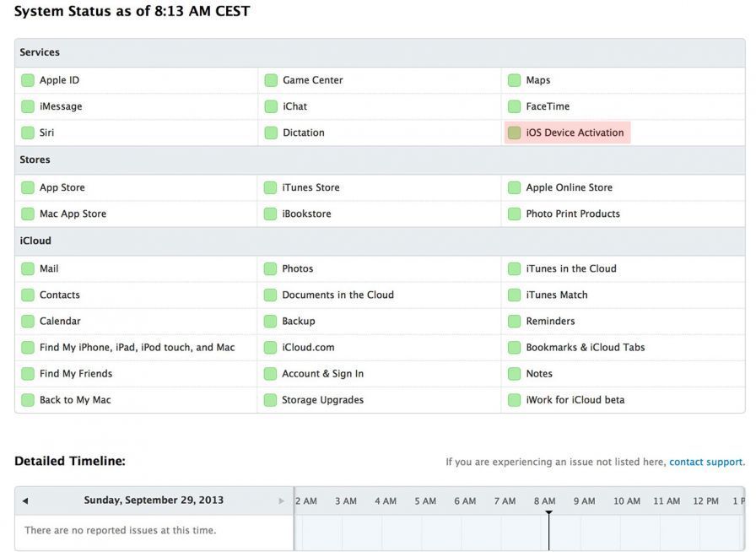Open the contact support link

705,462
